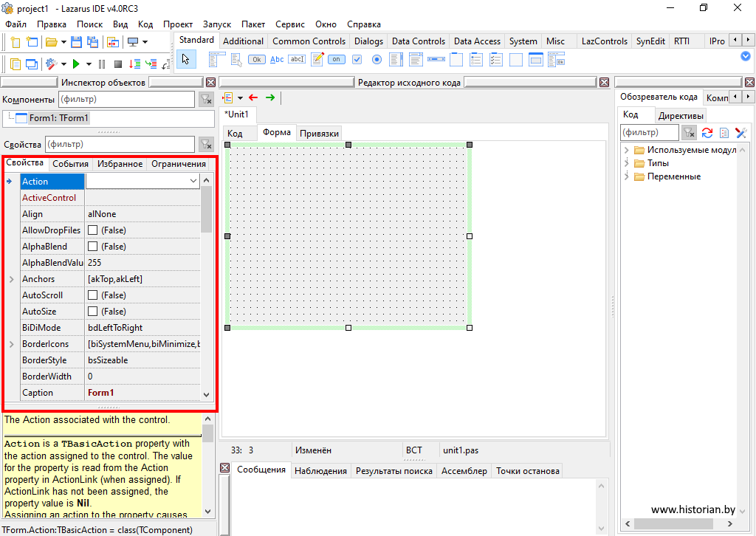Select the TMemo component with pencil icon

pos(317,60)
